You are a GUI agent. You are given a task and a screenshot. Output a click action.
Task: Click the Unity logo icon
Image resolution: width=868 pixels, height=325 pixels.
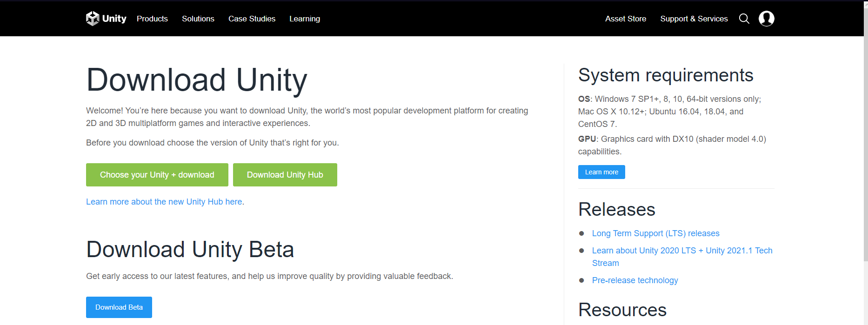(93, 19)
